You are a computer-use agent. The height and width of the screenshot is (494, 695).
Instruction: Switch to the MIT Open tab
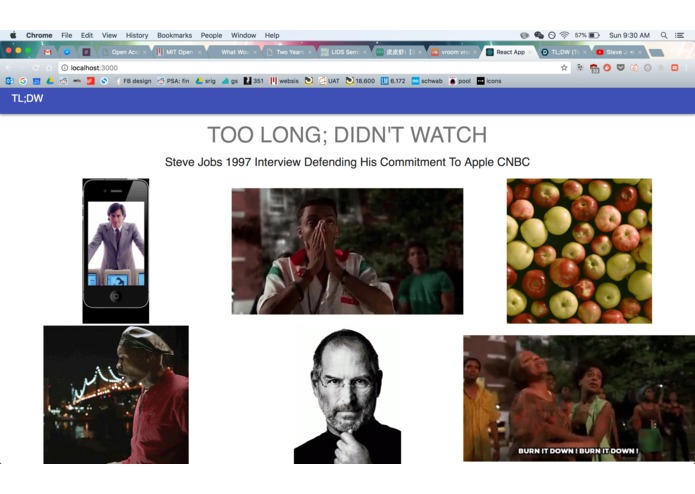[x=179, y=52]
